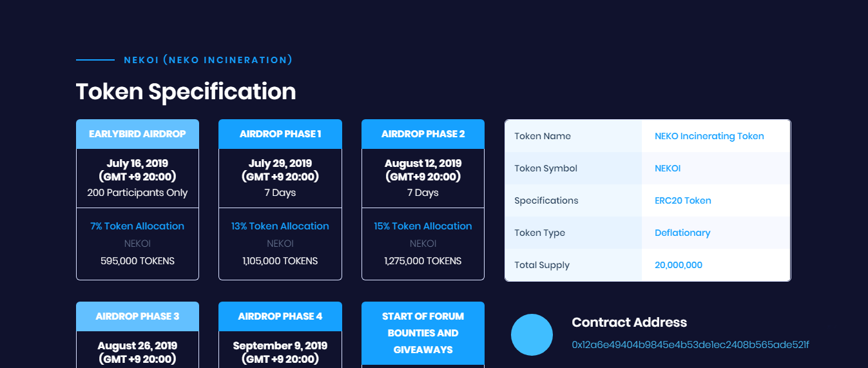Open the contract address hash link
868x368 pixels.
[x=690, y=345]
